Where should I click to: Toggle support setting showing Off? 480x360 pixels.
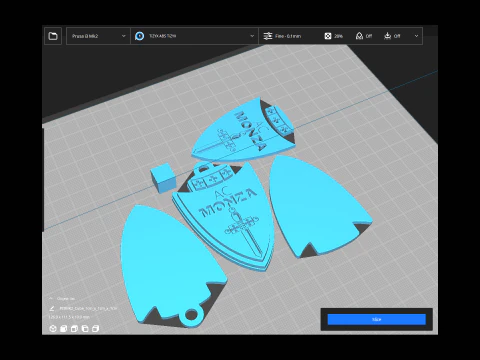click(x=364, y=36)
